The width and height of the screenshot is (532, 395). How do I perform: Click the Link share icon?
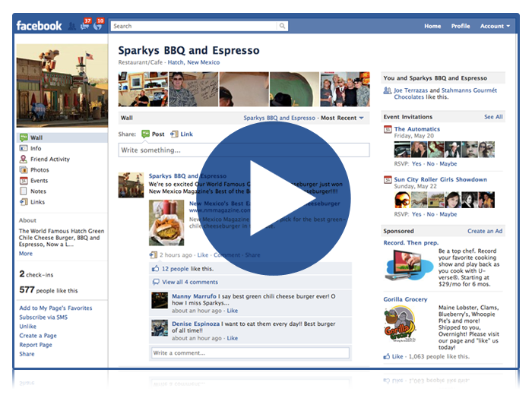(x=174, y=134)
